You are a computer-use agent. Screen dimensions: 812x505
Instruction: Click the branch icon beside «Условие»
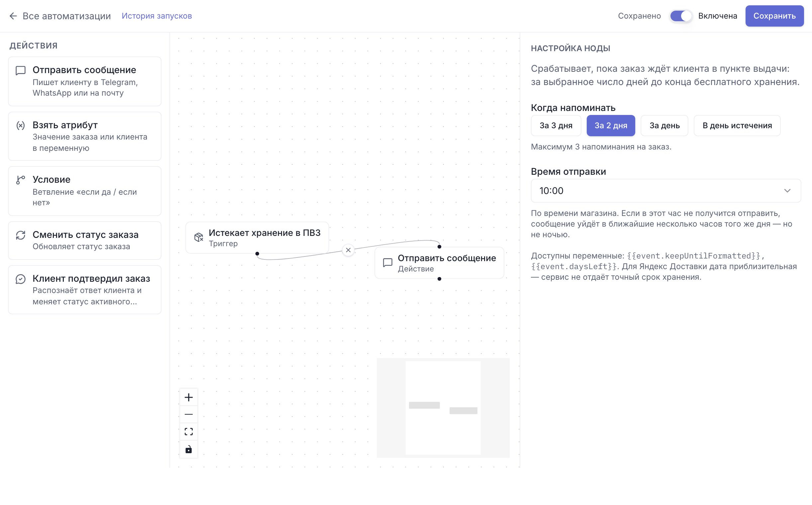click(x=21, y=180)
